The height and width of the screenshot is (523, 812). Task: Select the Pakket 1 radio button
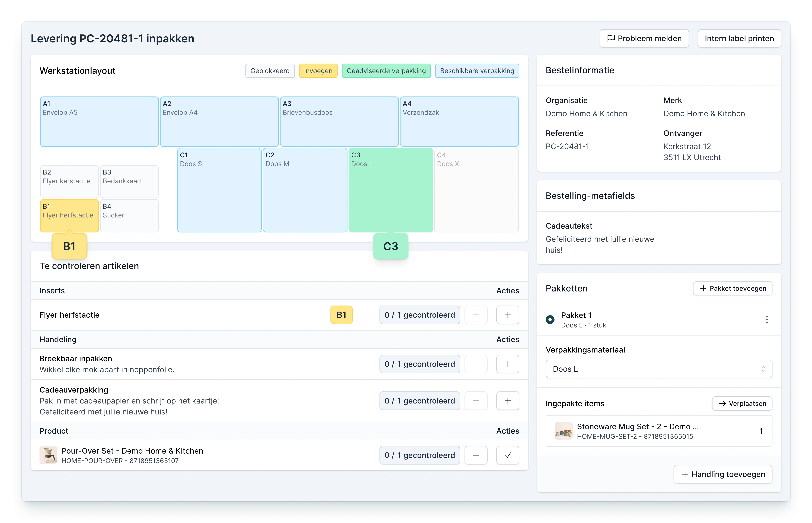click(550, 320)
